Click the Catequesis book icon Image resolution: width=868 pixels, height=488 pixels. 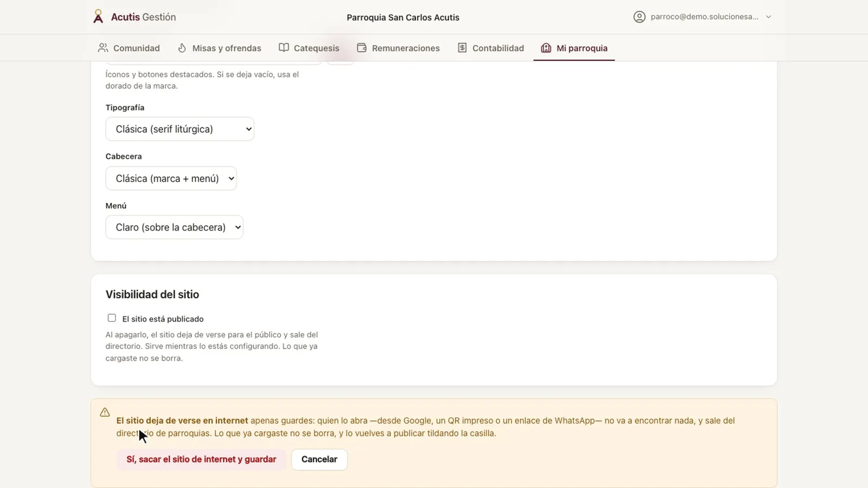[284, 48]
